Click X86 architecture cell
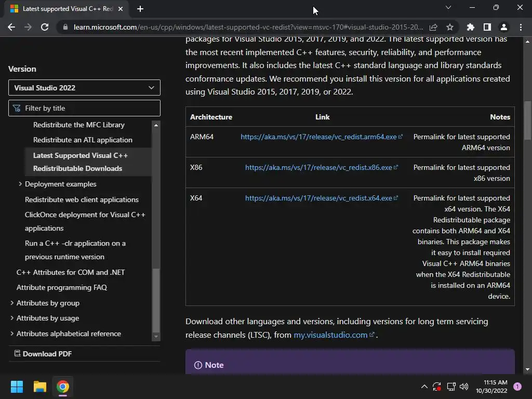 [x=196, y=167]
